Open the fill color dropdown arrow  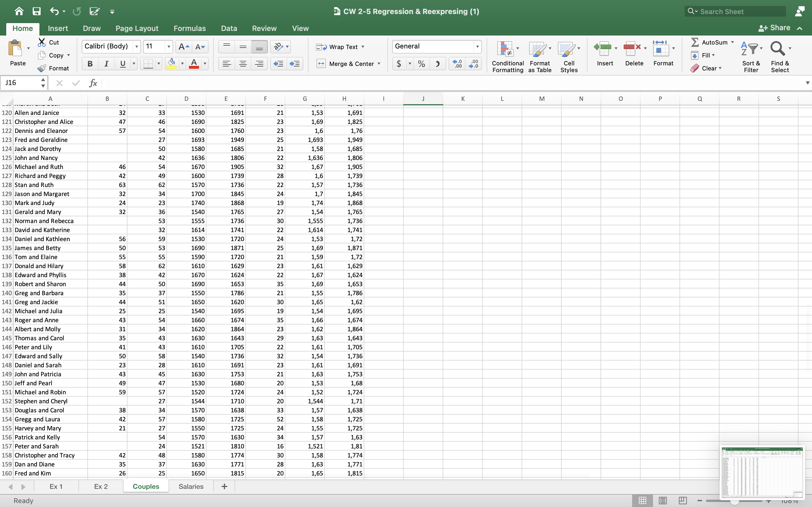click(182, 63)
